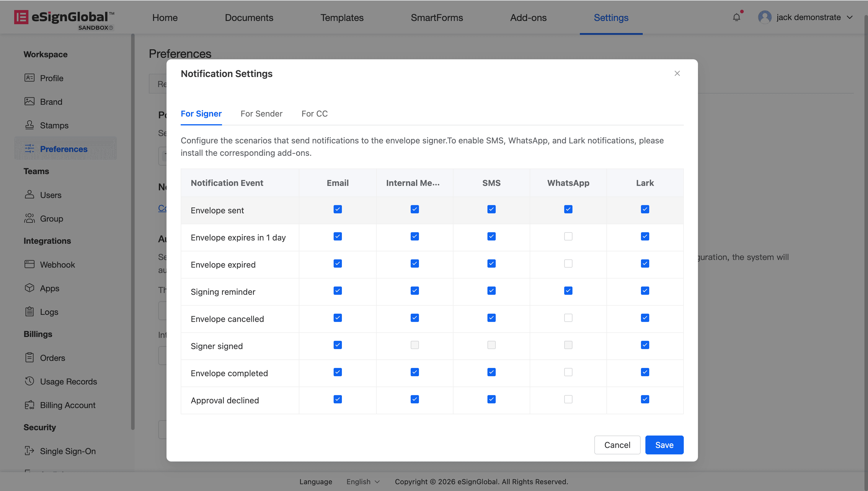Click the eSignGlobal logo

64,17
